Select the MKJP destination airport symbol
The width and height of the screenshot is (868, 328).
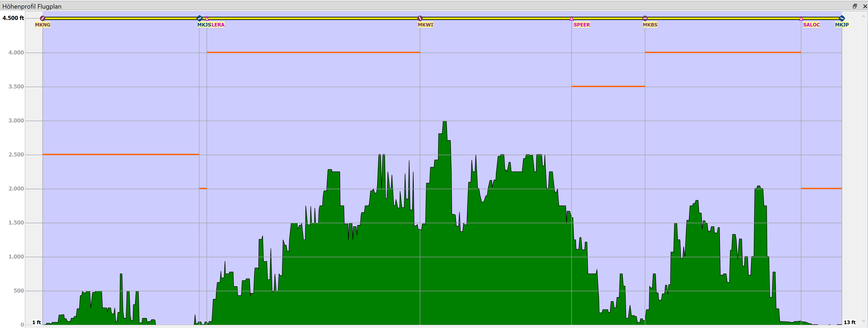842,18
